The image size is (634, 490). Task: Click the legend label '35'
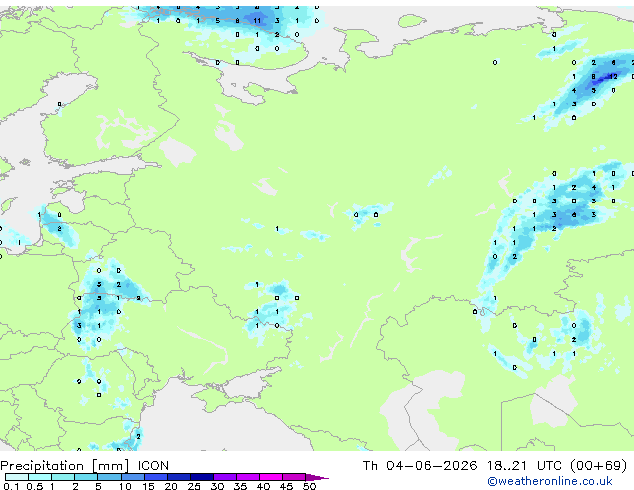tap(240, 486)
